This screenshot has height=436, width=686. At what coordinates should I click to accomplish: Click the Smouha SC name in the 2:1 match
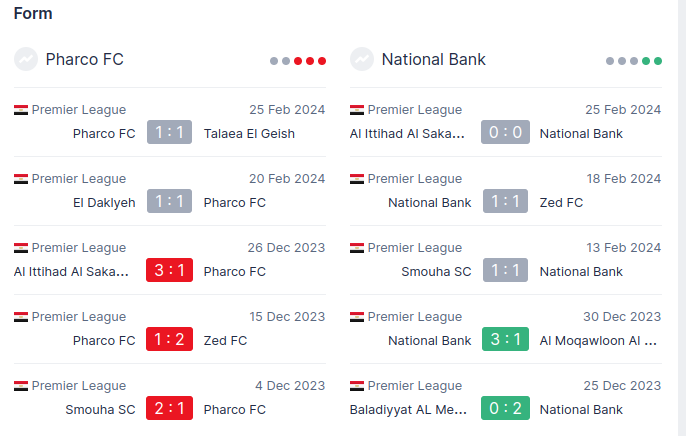pyautogui.click(x=100, y=409)
